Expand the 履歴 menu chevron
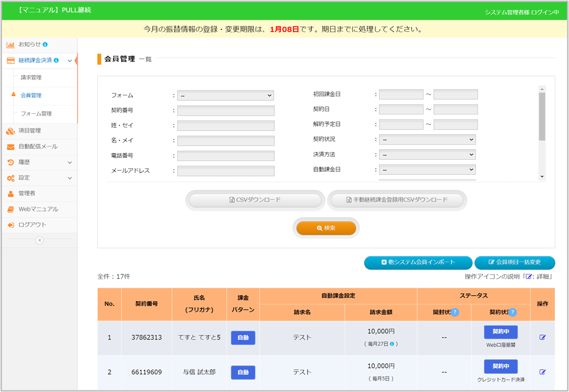The width and height of the screenshot is (569, 392). [70, 162]
